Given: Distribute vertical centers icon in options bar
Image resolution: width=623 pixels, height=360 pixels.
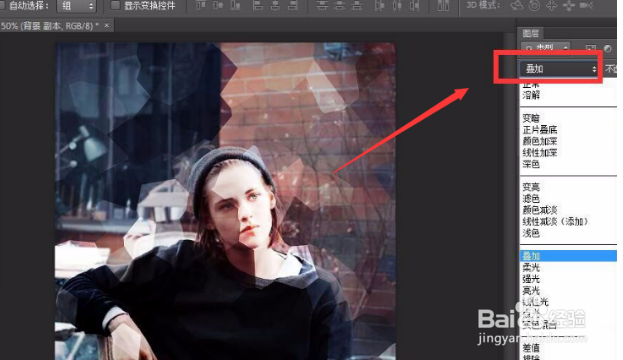Looking at the screenshot, I should point(339,6).
